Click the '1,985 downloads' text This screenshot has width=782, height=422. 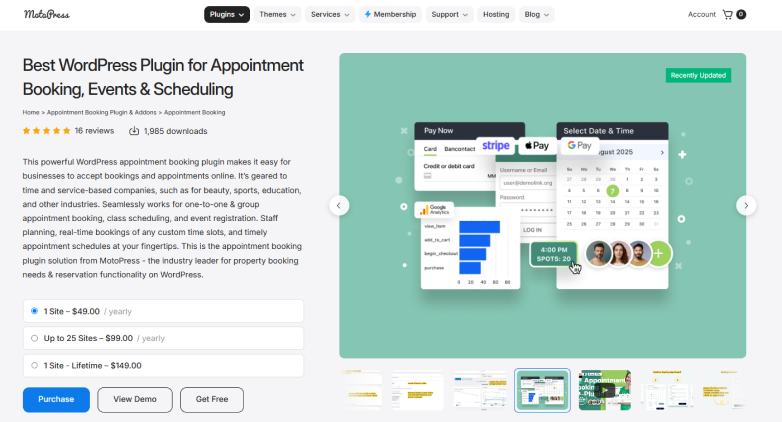point(176,131)
